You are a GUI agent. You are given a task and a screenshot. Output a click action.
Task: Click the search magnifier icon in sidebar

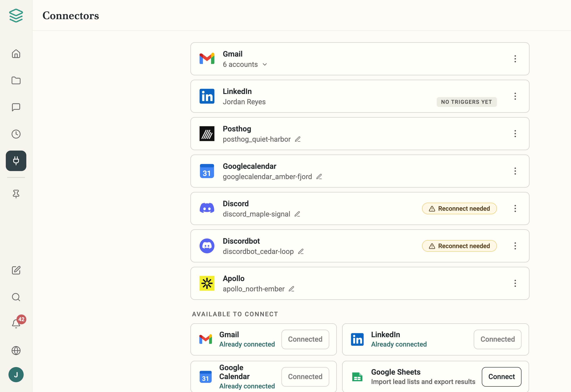[16, 297]
